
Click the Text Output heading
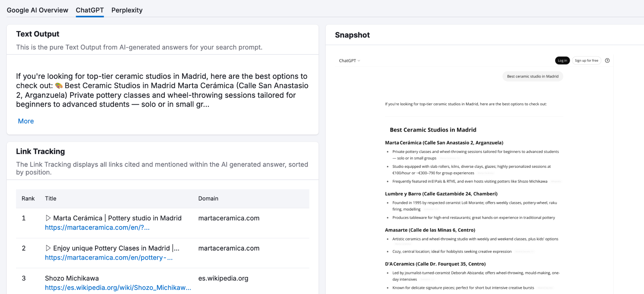38,34
